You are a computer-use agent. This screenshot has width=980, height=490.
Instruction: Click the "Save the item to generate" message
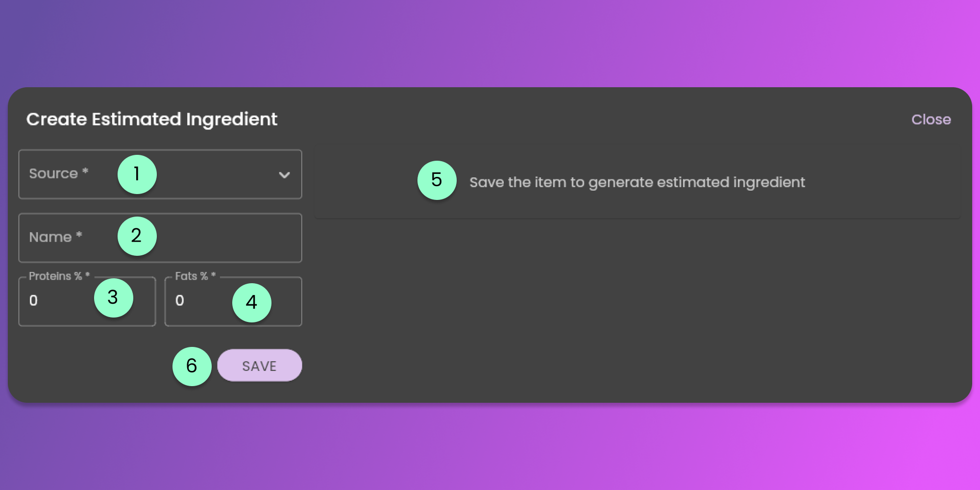click(x=637, y=182)
